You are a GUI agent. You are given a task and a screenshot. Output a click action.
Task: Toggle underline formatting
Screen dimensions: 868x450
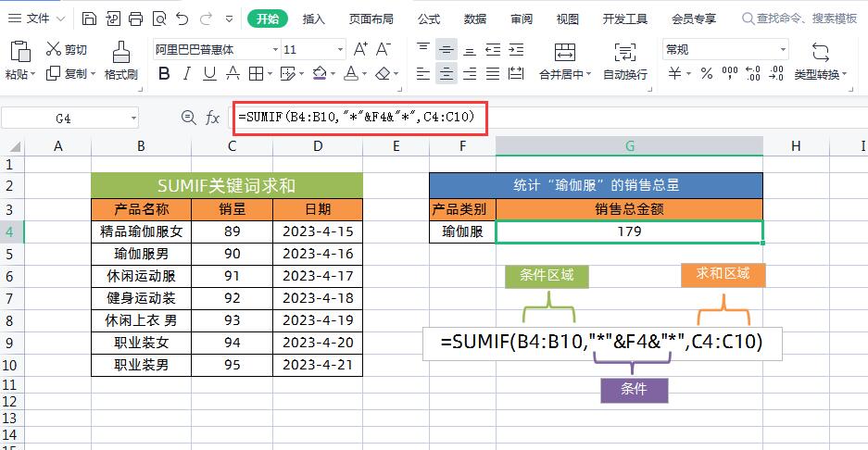pos(209,74)
